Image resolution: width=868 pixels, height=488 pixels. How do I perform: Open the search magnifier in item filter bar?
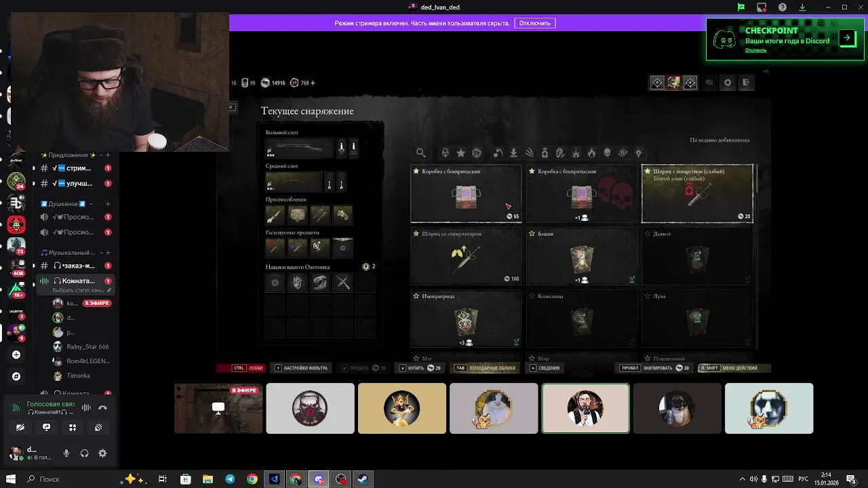click(x=421, y=153)
